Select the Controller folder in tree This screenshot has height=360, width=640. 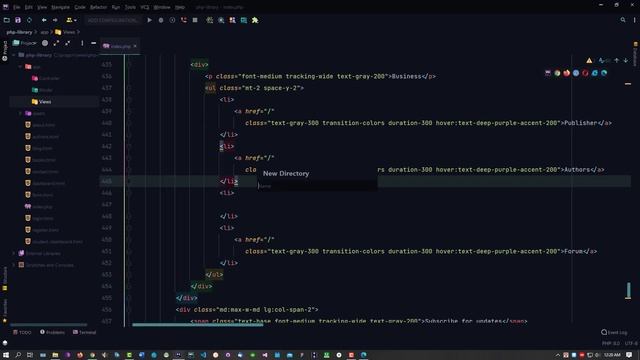point(46,78)
